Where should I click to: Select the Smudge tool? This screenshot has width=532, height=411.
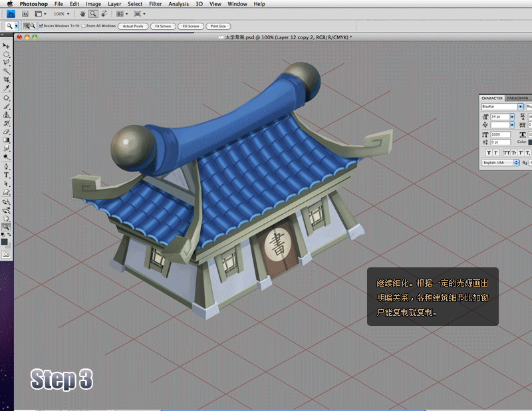coord(6,148)
